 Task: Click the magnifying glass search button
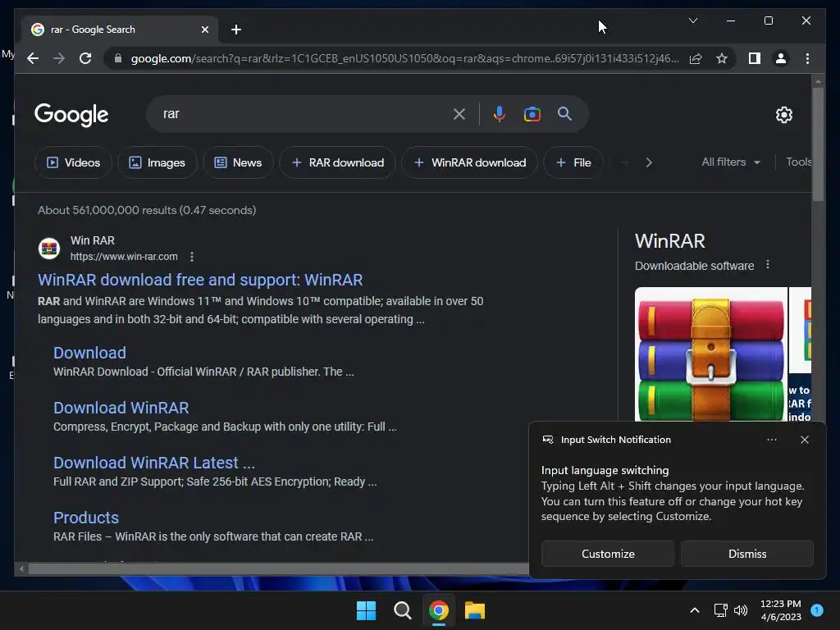[x=564, y=113]
